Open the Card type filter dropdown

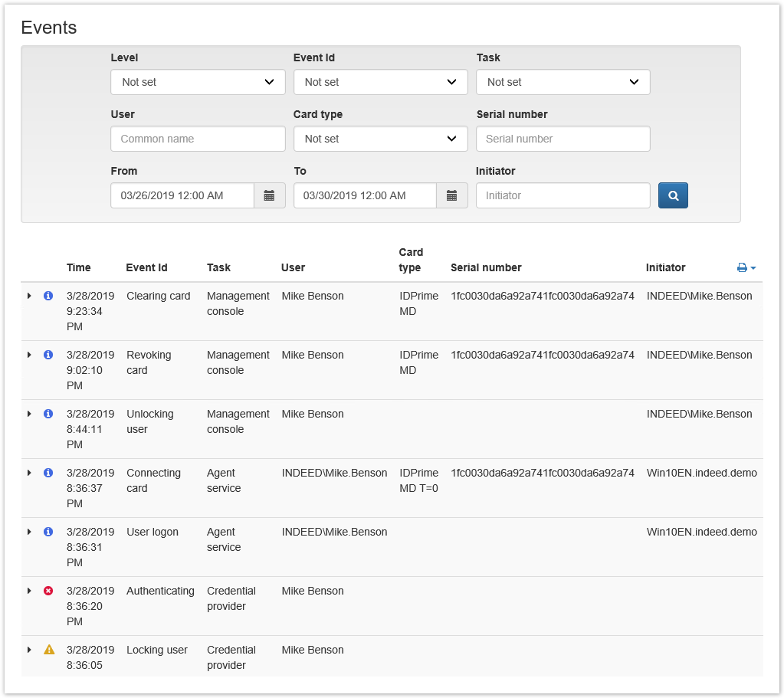coord(380,139)
